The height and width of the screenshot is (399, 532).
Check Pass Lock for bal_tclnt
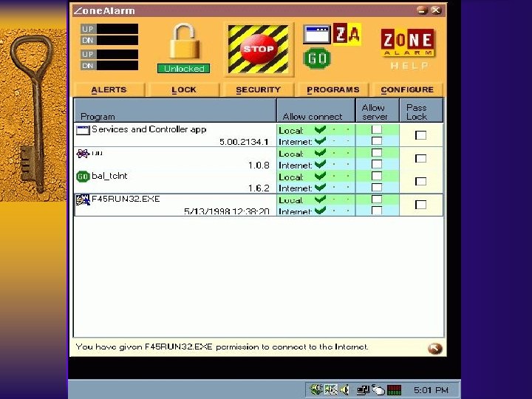[x=420, y=181]
